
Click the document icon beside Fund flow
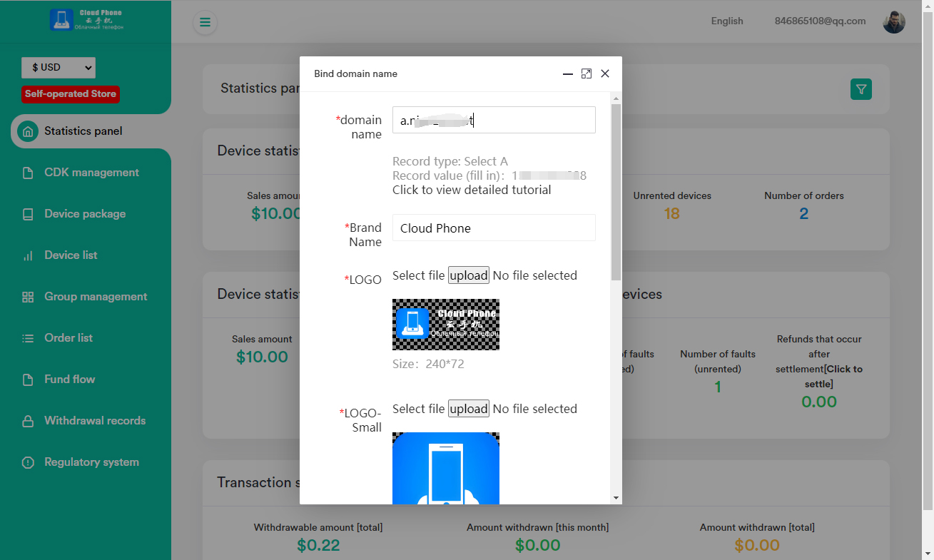click(x=28, y=380)
